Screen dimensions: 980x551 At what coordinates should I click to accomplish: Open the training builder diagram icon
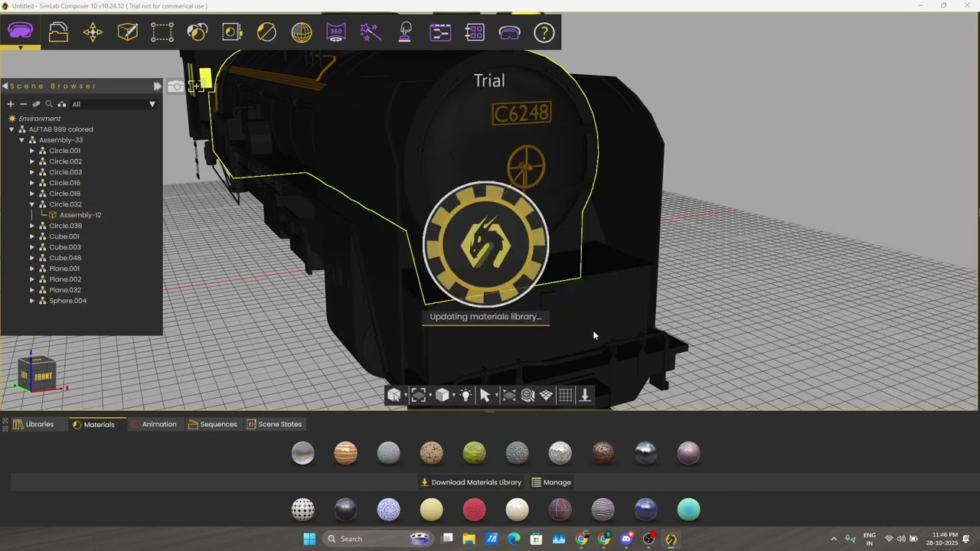440,32
